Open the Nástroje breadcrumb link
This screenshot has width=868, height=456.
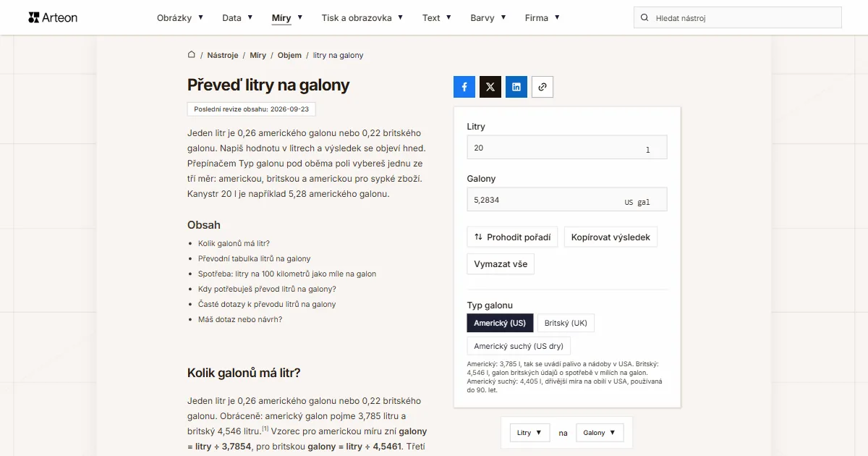[x=223, y=55]
